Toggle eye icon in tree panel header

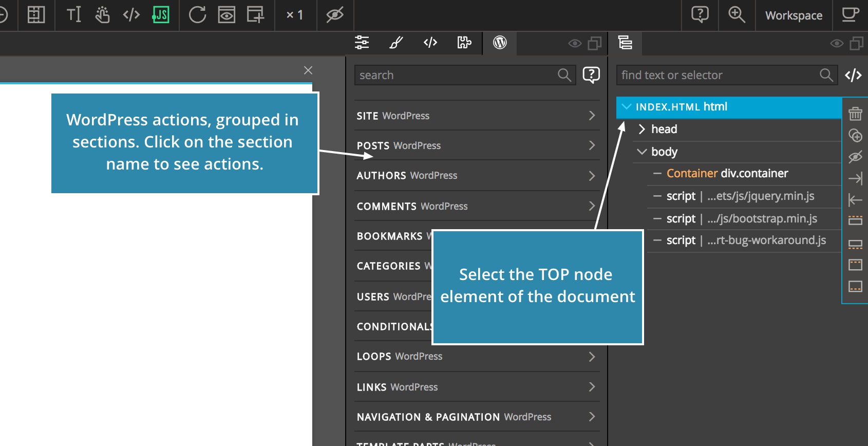coord(837,44)
